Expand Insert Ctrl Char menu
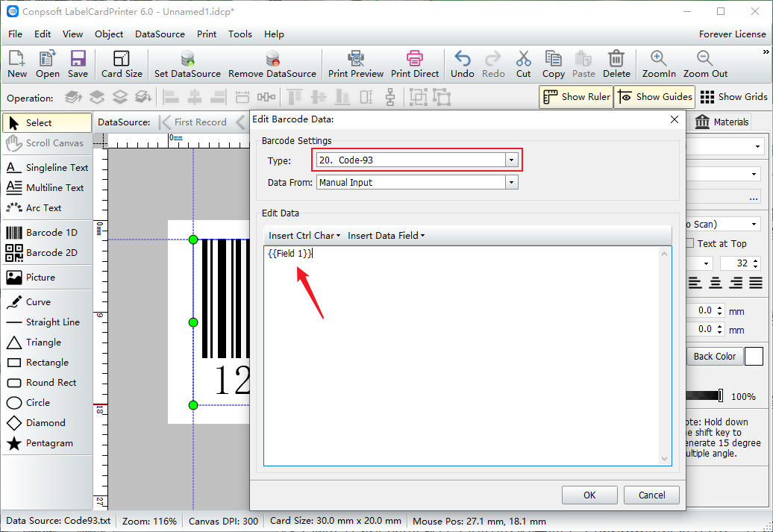Viewport: 773px width, 532px height. coord(304,236)
